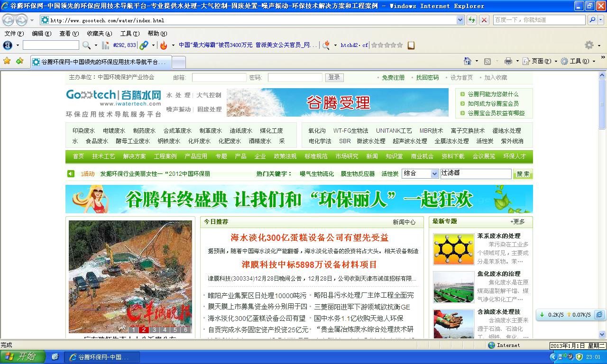Open headline 海水淡化300亿蛋糕设备公司有望先受益

coord(310,237)
